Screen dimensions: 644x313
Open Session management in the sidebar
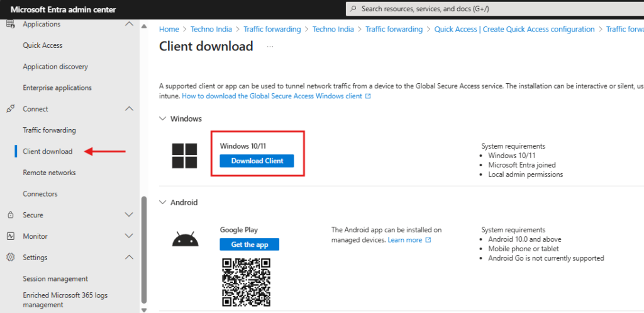pyautogui.click(x=55, y=278)
